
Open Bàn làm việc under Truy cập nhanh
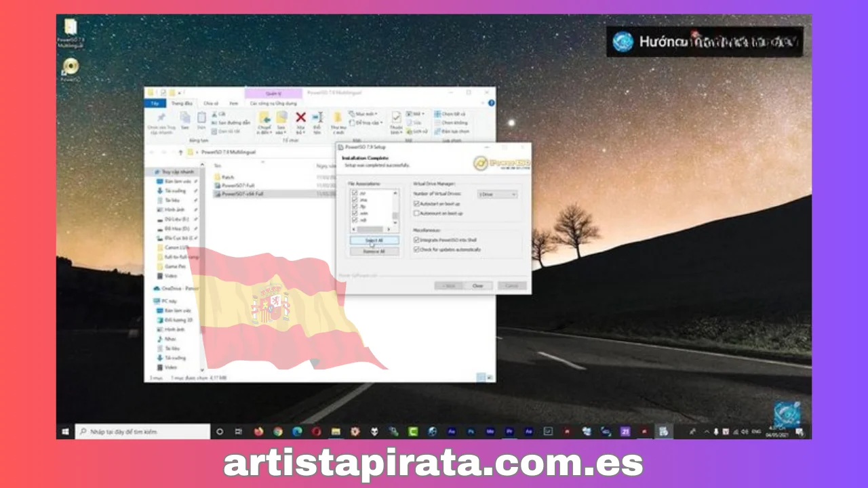coord(174,182)
